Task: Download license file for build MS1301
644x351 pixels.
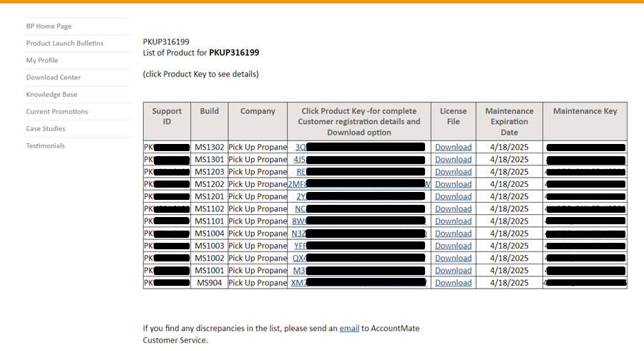Action: click(x=453, y=160)
